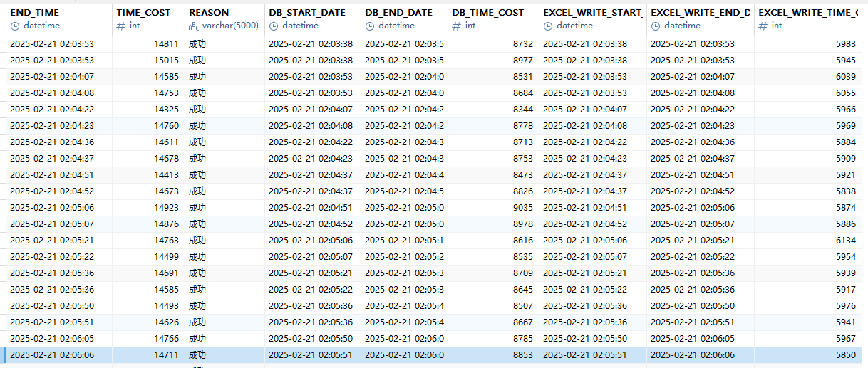
Task: Click the TIME_COST value 14711 in highlighted row
Action: [149, 355]
